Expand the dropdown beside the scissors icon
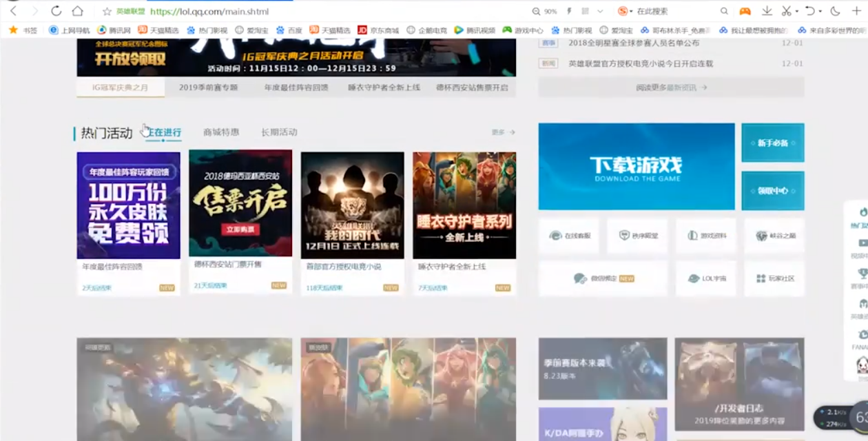868x441 pixels. click(796, 12)
